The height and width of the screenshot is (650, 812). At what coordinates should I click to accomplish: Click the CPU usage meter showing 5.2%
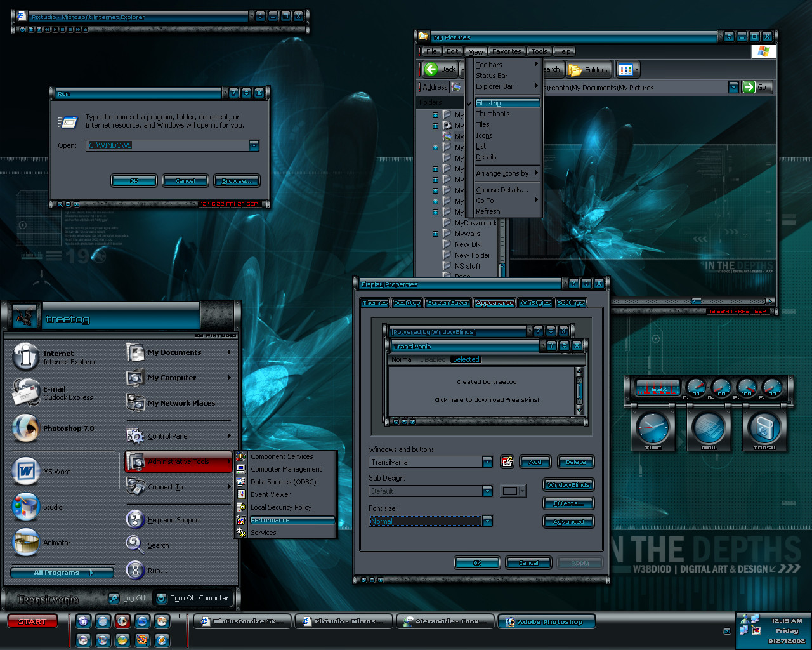tap(658, 388)
